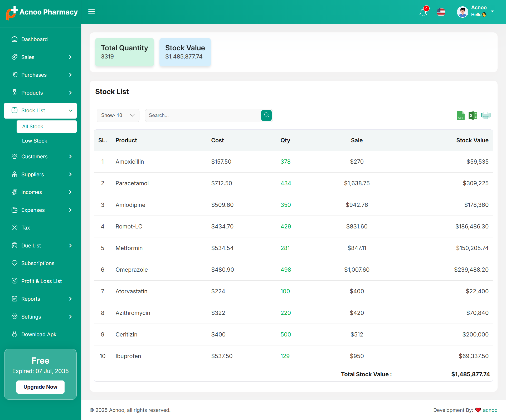Open the Show-10 entries dropdown
The height and width of the screenshot is (420, 506).
(118, 115)
